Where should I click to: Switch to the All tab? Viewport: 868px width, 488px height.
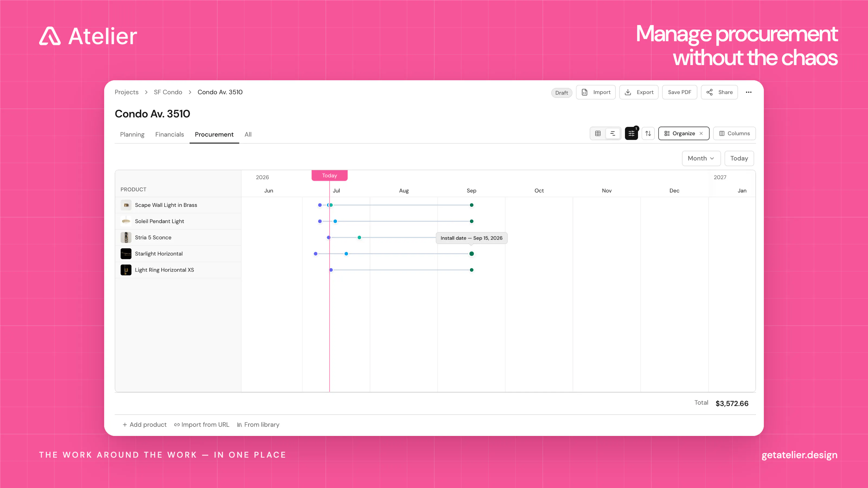[x=248, y=134]
